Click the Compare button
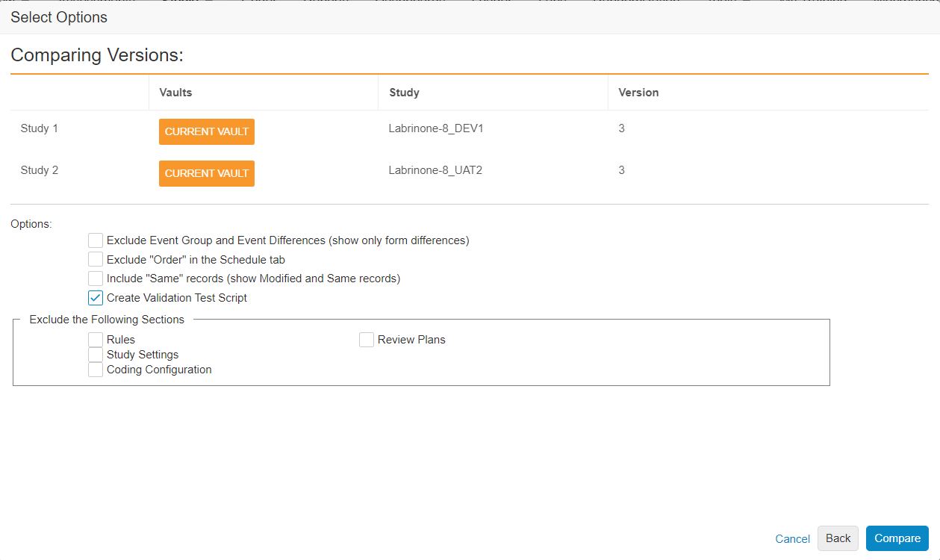 [x=897, y=538]
